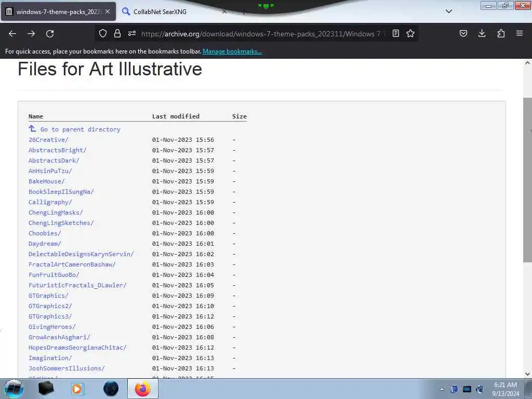This screenshot has height=399, width=532.
Task: Open the Manage bookmarks link
Action: (x=232, y=51)
